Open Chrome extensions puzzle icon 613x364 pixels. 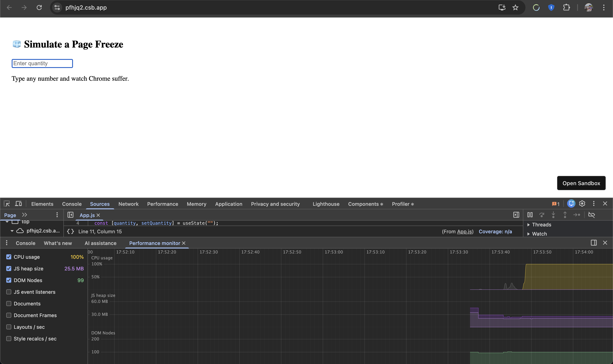566,8
